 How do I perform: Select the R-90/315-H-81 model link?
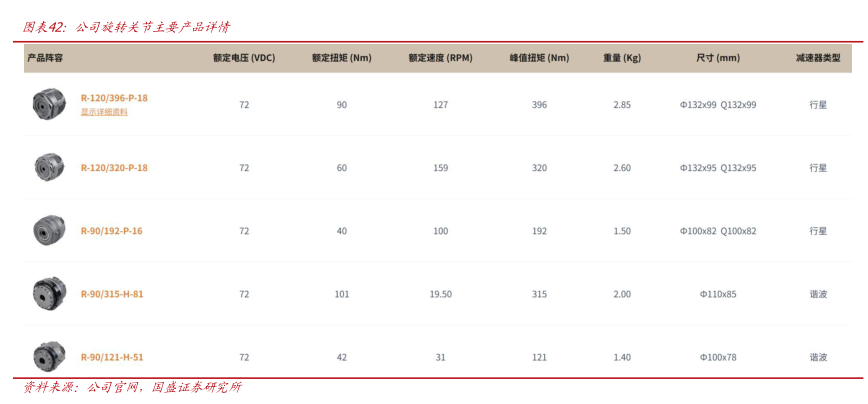[x=111, y=294]
